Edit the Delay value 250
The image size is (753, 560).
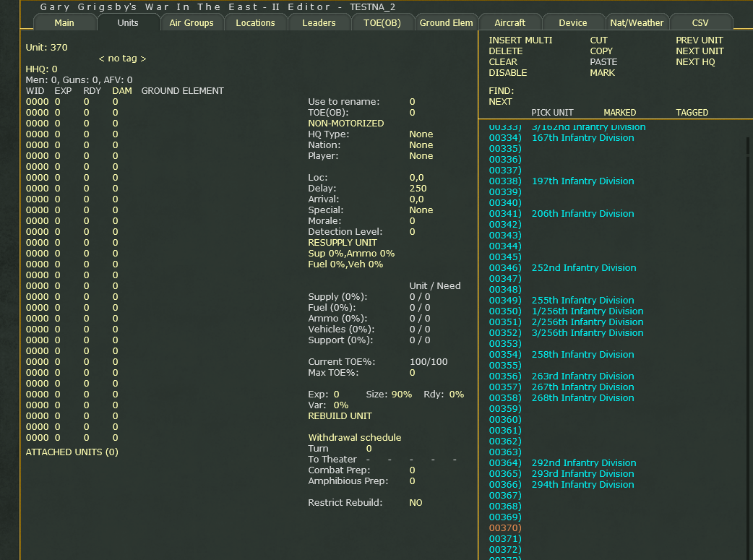pos(418,189)
